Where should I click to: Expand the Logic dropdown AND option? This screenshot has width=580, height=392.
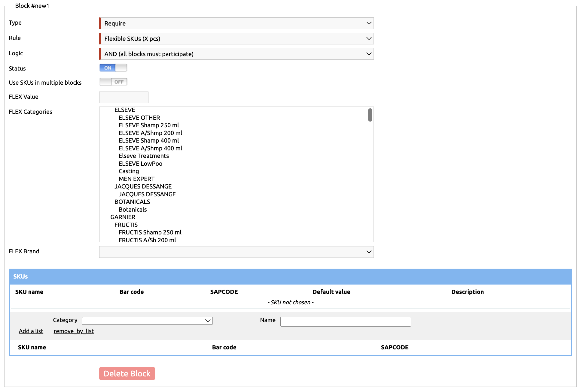click(x=236, y=54)
